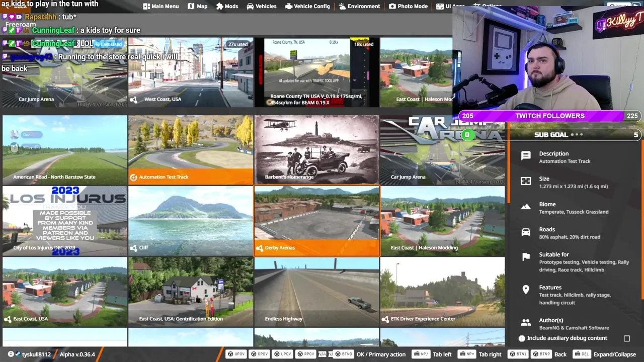Image resolution: width=644 pixels, height=362 pixels.
Task: Open Vehicle Config in top bar
Action: tap(307, 6)
